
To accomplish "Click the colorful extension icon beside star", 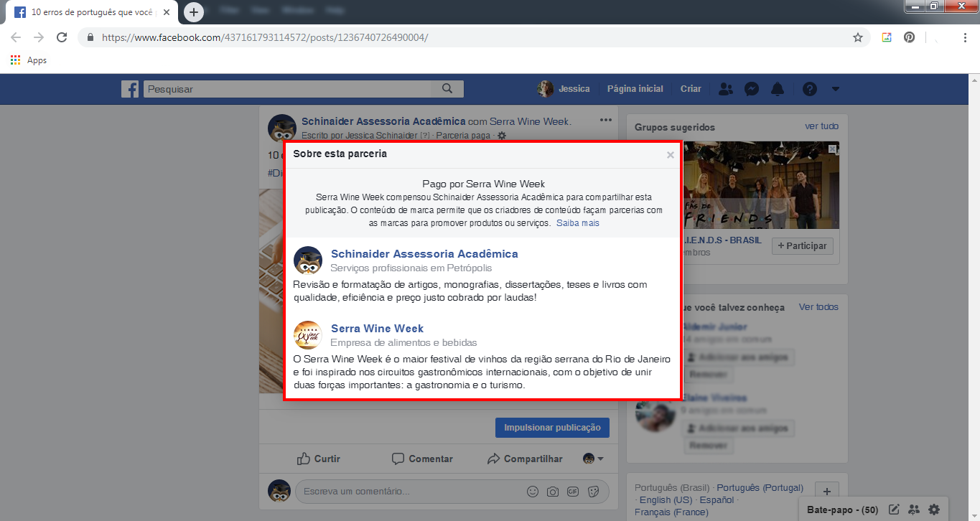I will tap(887, 37).
